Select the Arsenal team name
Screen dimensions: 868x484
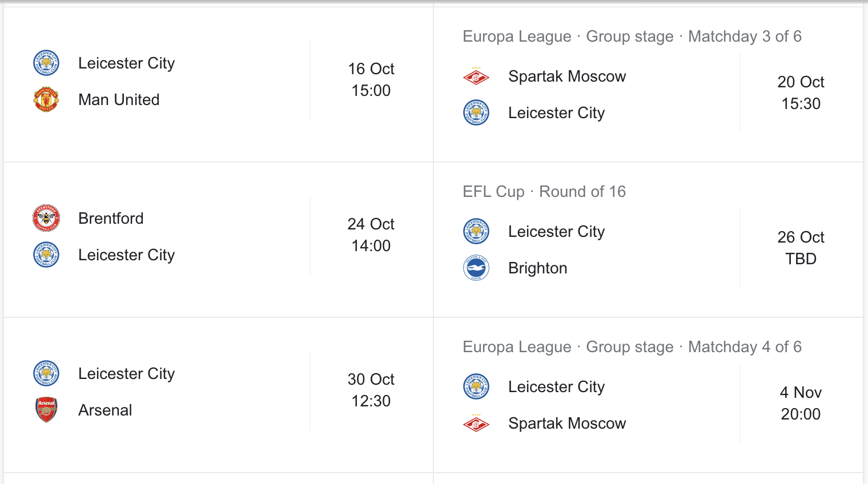point(105,410)
